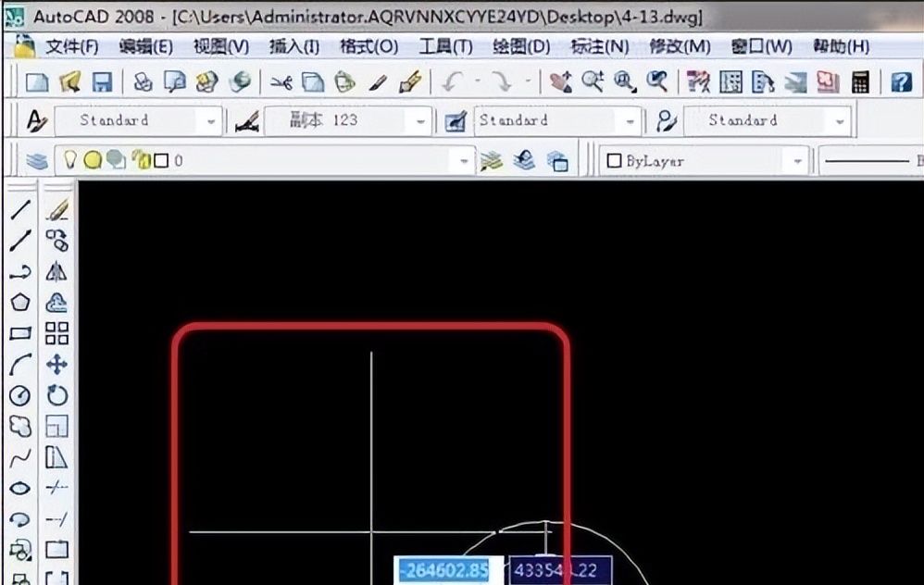Select the Circle draw tool
Image resolution: width=924 pixels, height=585 pixels.
pyautogui.click(x=21, y=395)
